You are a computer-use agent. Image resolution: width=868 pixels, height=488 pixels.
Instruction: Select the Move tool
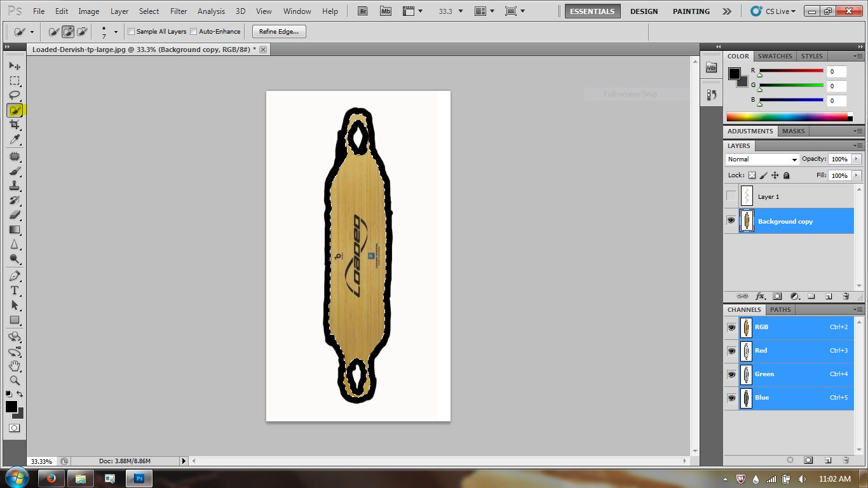click(15, 65)
